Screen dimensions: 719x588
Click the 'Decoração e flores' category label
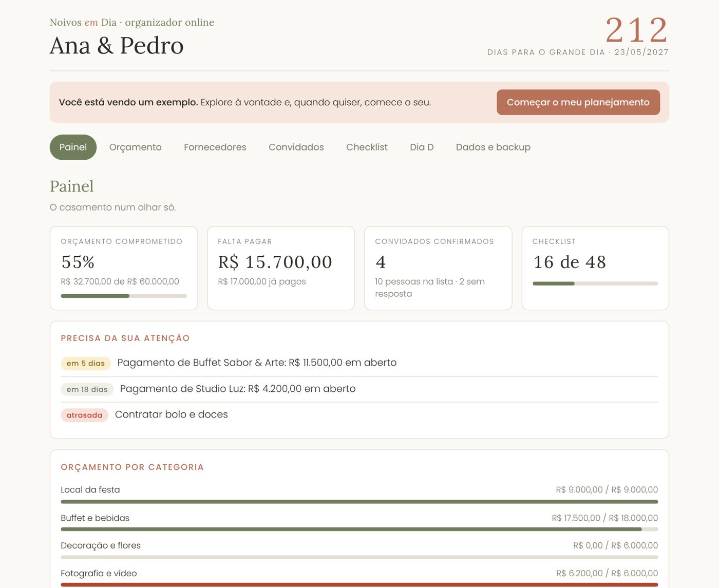click(101, 545)
